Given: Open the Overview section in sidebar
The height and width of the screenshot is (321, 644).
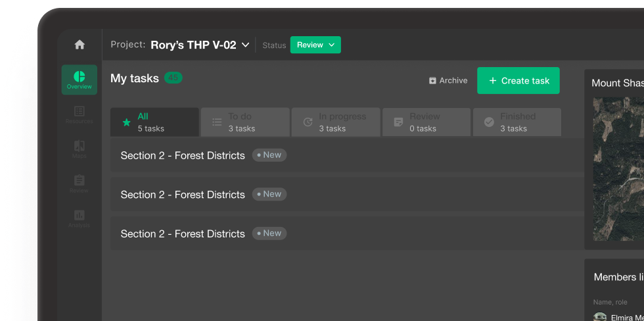Looking at the screenshot, I should [x=80, y=80].
